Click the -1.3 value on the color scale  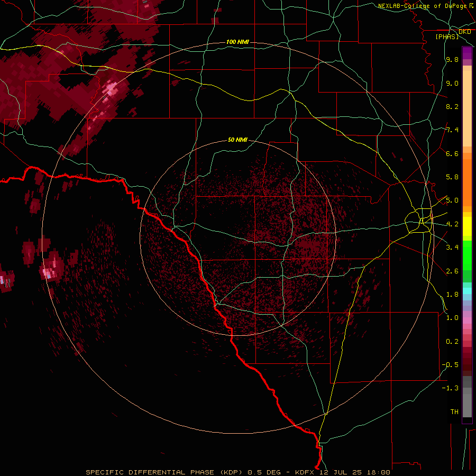pos(450,388)
